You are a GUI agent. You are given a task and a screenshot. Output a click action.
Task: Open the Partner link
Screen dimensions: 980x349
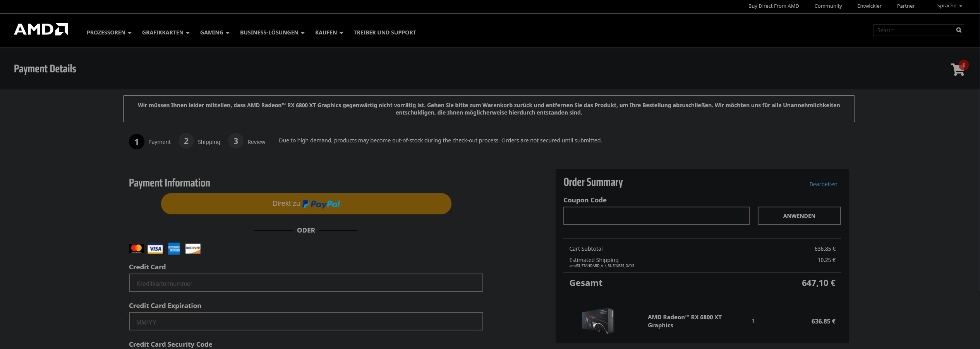(906, 6)
